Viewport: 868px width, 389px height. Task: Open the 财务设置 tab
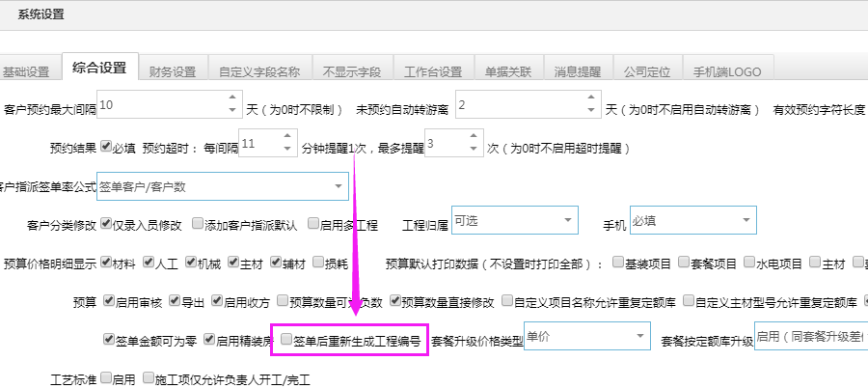point(173,71)
